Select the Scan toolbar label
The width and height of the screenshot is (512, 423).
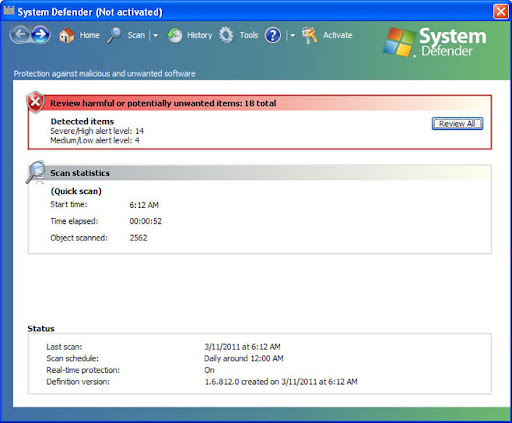click(136, 35)
